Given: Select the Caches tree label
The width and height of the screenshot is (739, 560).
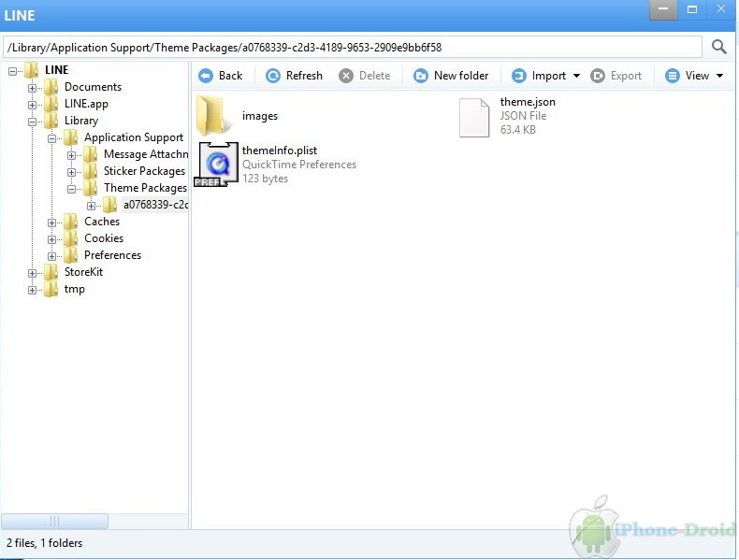Looking at the screenshot, I should click(102, 222).
